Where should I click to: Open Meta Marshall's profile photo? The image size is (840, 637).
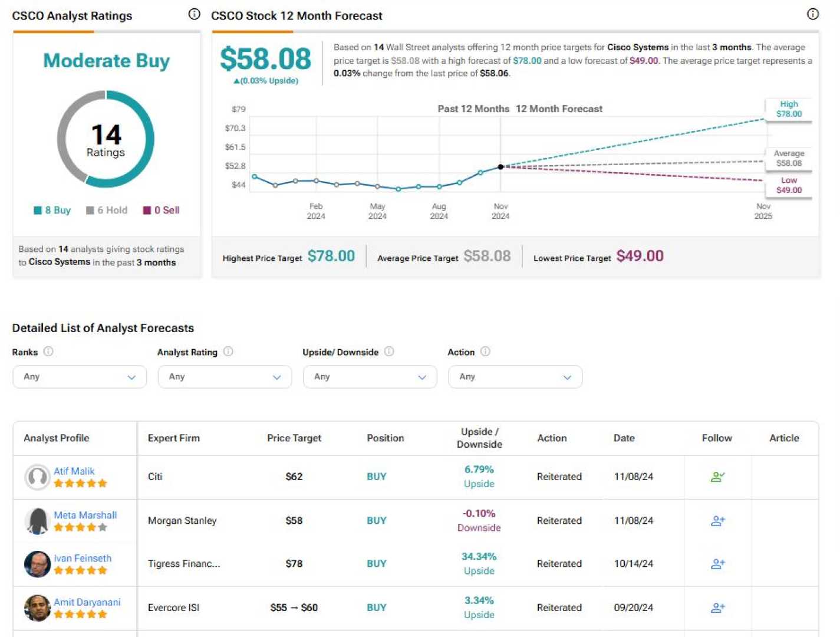coord(37,521)
